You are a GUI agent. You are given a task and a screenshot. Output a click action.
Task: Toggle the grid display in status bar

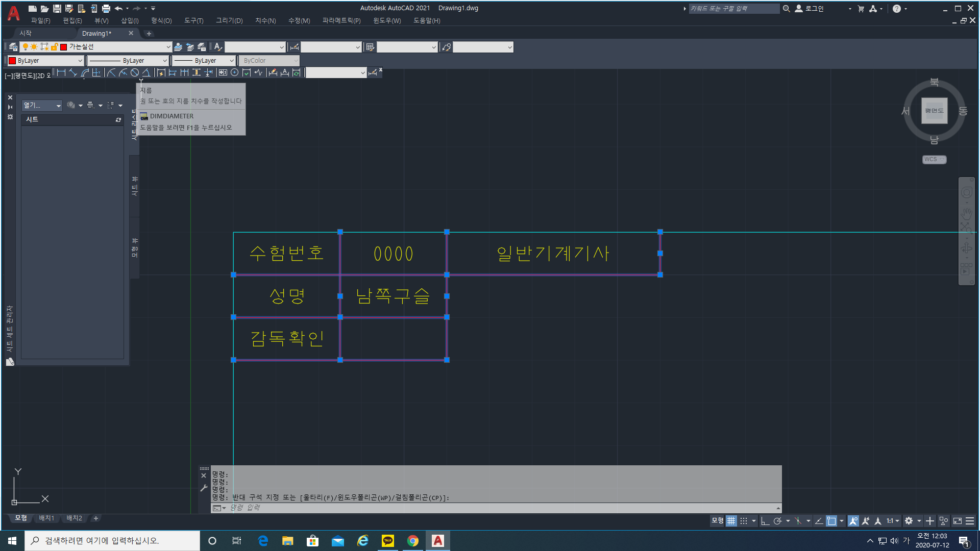[x=731, y=521]
